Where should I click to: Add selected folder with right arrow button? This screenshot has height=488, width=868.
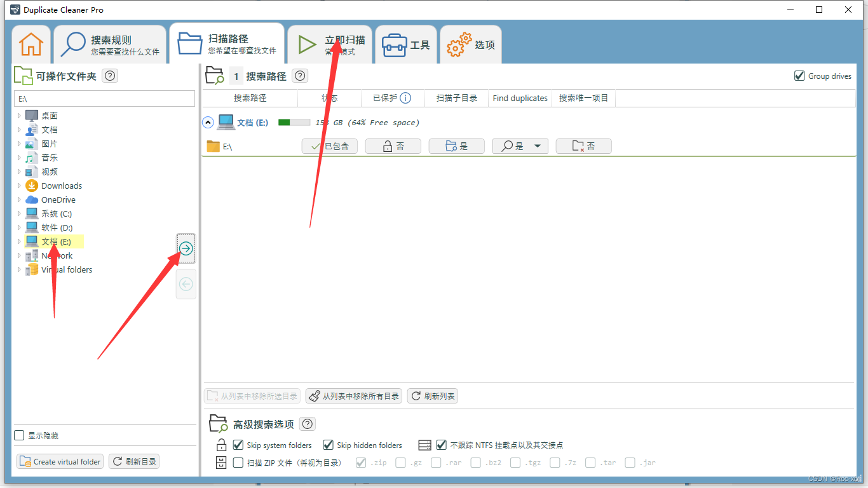(x=186, y=248)
